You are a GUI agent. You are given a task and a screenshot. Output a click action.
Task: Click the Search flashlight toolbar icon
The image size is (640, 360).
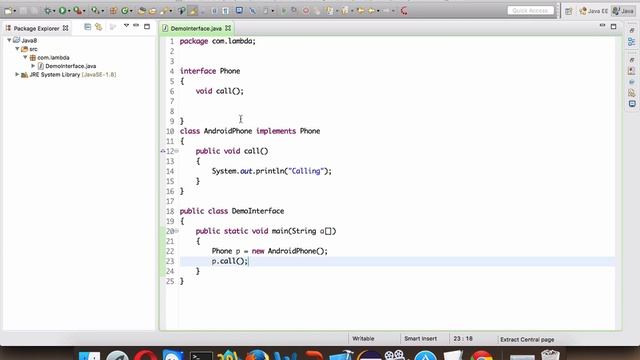pyautogui.click(x=164, y=11)
